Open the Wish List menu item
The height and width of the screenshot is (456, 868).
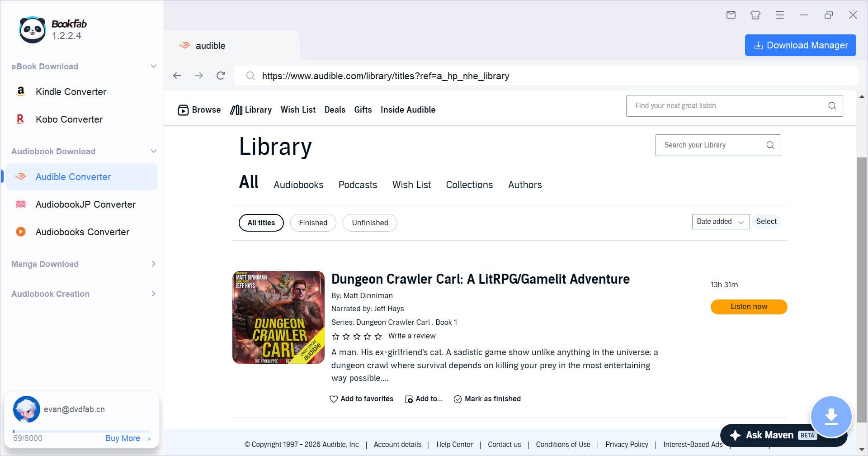click(298, 109)
